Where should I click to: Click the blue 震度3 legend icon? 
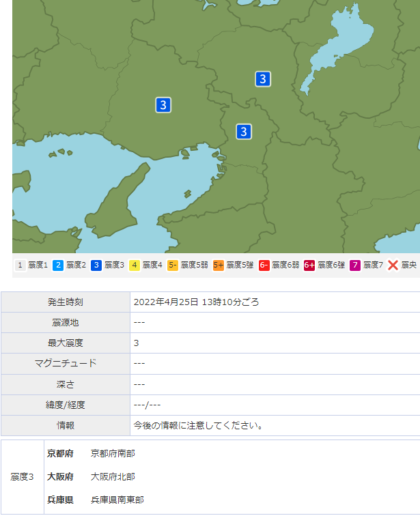coord(96,265)
